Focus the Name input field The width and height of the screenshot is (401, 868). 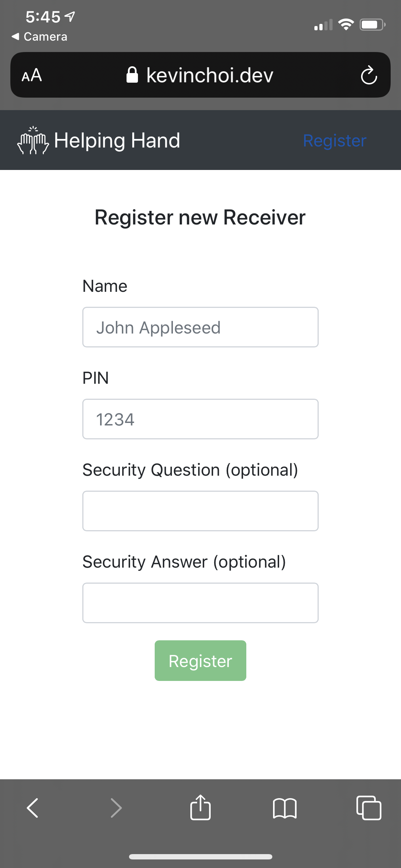[200, 327]
